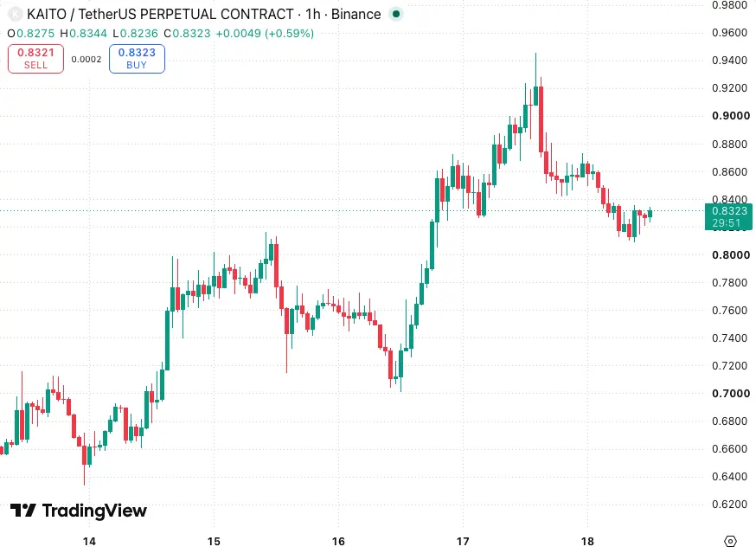
Task: Click the 0.0002 spread value
Action: (86, 60)
